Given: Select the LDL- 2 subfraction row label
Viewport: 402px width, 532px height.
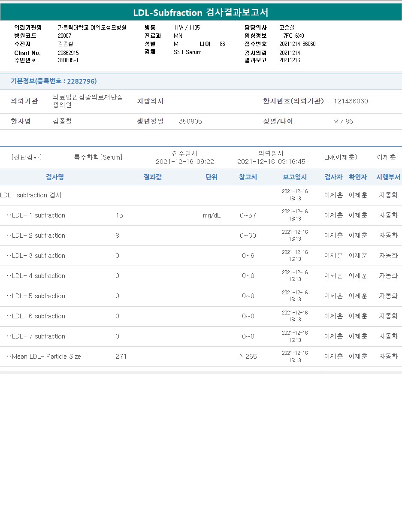Looking at the screenshot, I should click(38, 236).
